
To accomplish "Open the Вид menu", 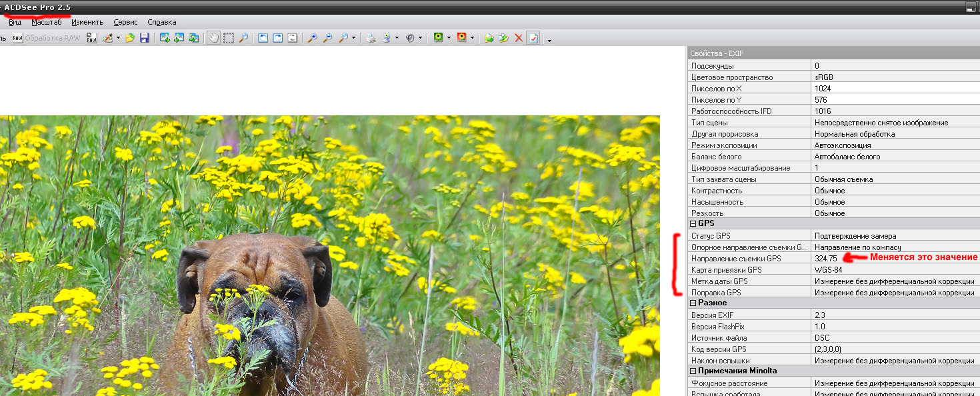I will 15,22.
